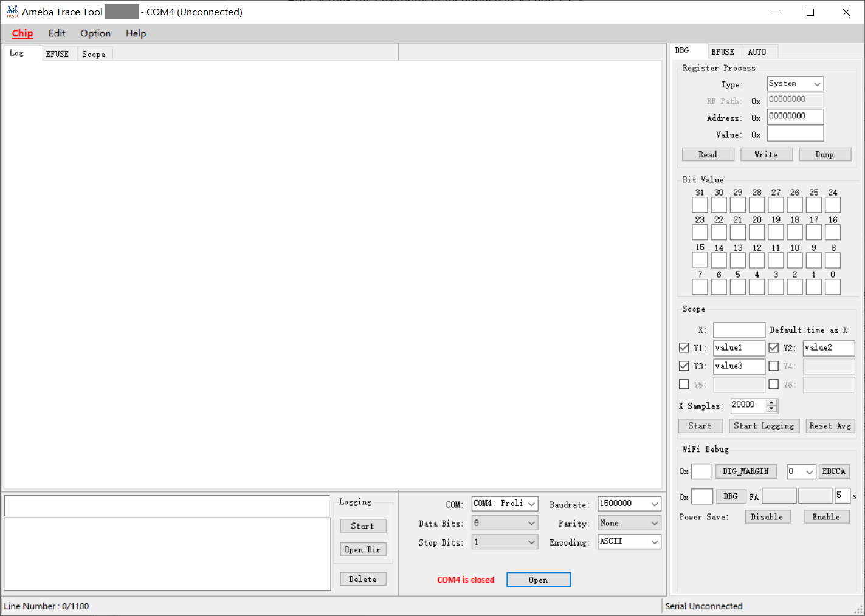
Task: Switch to the EFUSE tab
Action: tap(58, 53)
